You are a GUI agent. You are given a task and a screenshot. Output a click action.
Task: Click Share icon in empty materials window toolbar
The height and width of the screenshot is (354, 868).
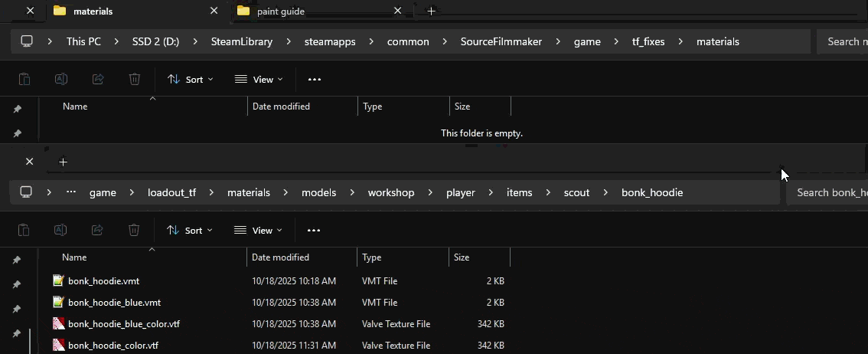tap(98, 79)
